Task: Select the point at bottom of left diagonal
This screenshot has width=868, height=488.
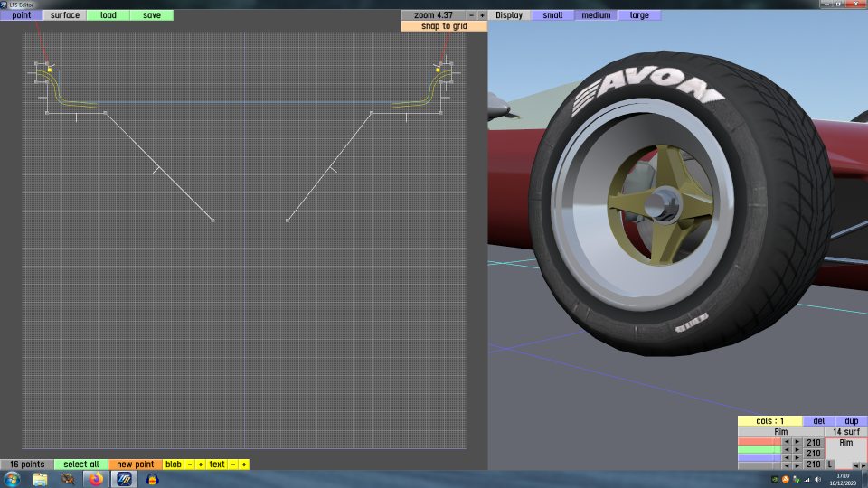Action: click(213, 221)
